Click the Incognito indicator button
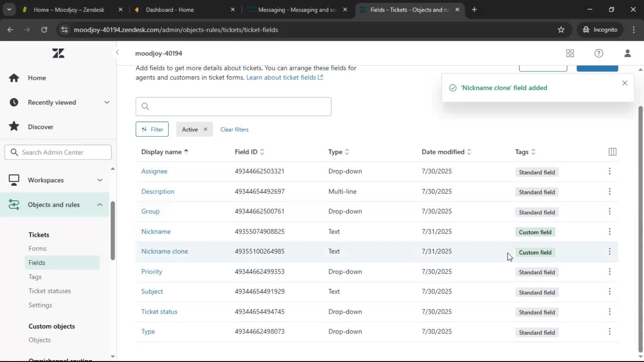 pyautogui.click(x=600, y=30)
